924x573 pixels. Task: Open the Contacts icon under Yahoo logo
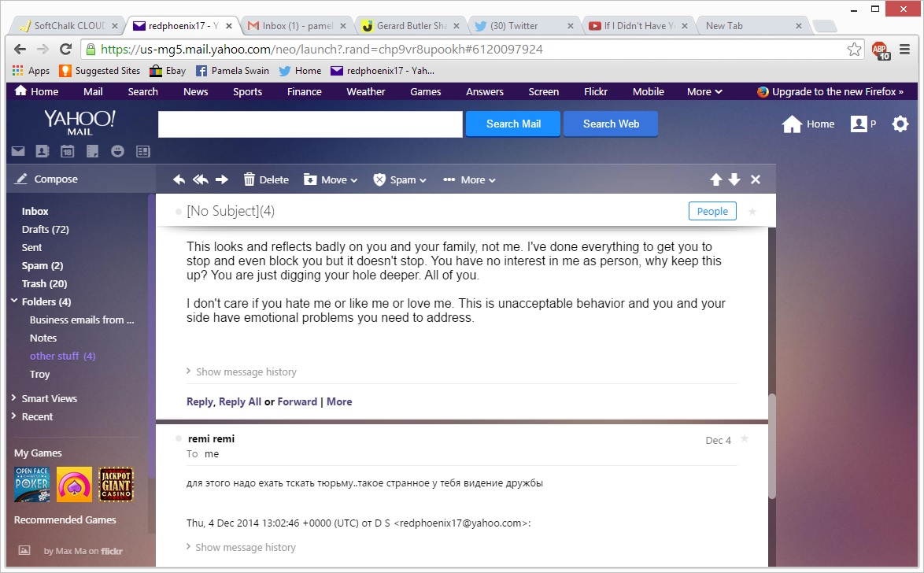pyautogui.click(x=43, y=151)
